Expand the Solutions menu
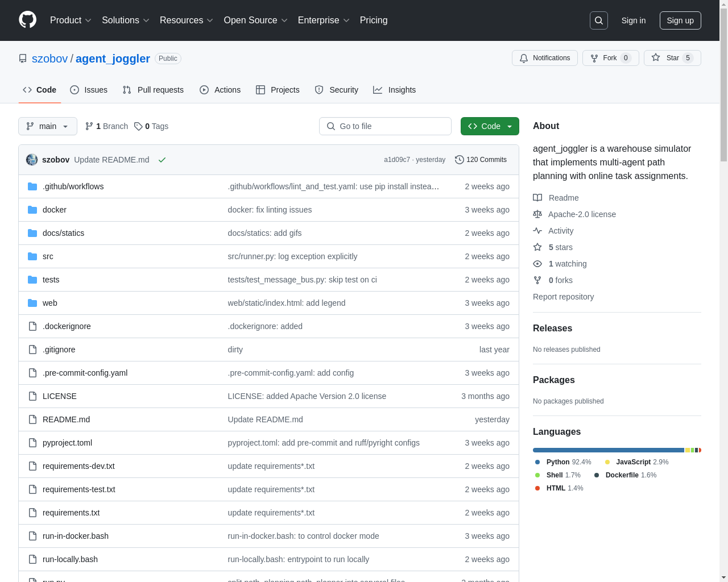Screen dimensions: 728x582 [x=126, y=20]
